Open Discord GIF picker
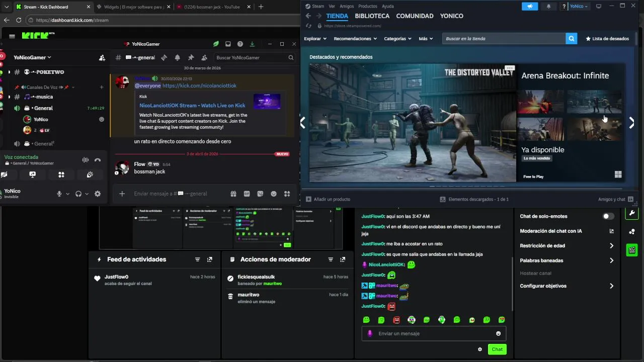644x362 pixels. click(x=247, y=194)
